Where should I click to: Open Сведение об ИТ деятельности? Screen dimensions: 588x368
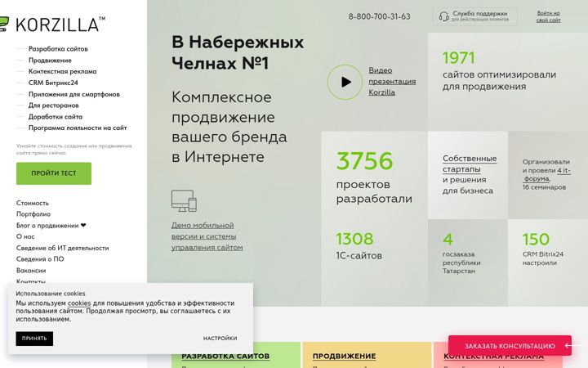click(62, 248)
